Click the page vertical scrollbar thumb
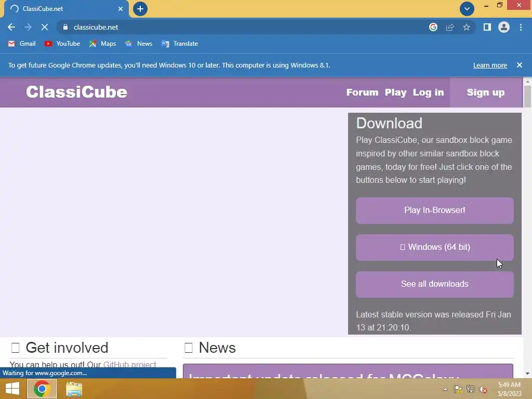 click(527, 97)
